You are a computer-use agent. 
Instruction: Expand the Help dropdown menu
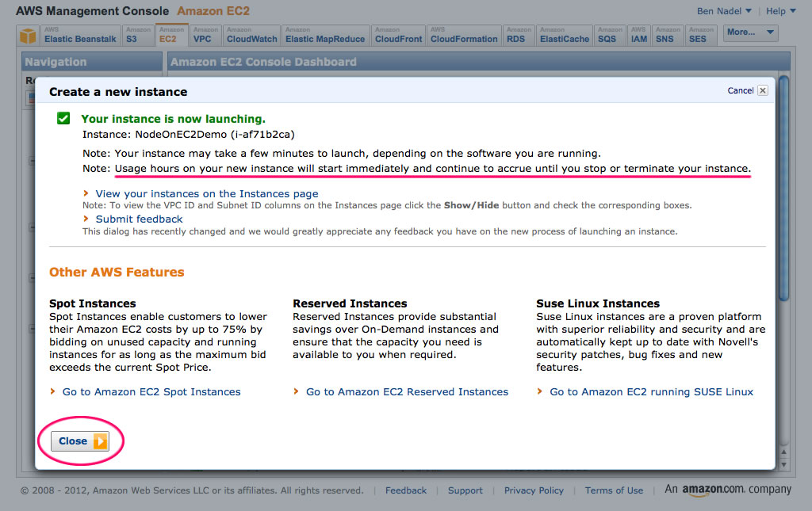781,11
